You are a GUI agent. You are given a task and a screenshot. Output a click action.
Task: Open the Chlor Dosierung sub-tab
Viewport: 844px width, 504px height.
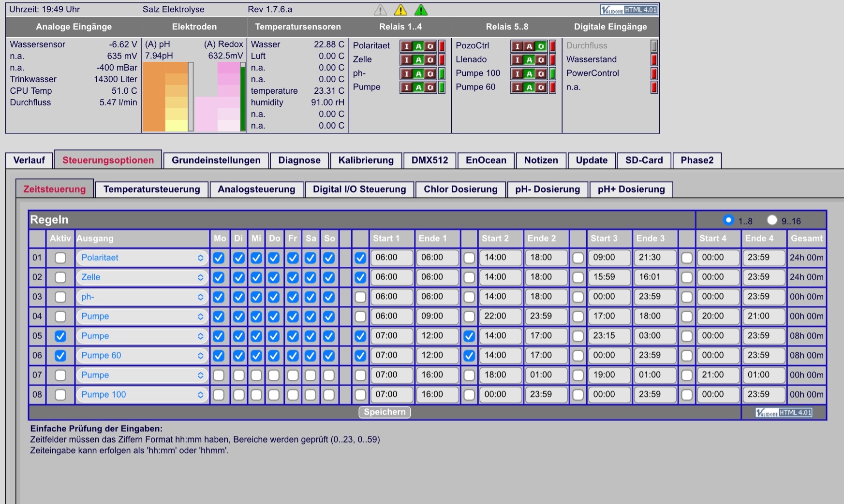(460, 189)
